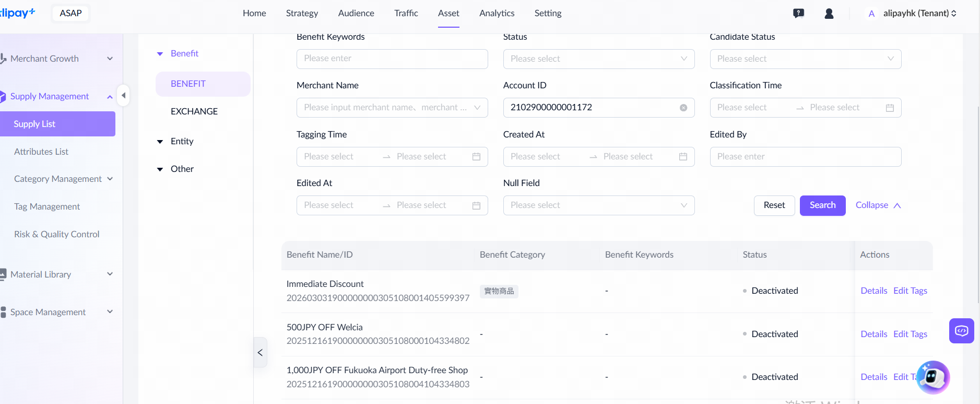The height and width of the screenshot is (404, 980).
Task: Open the Status dropdown
Action: (598, 59)
